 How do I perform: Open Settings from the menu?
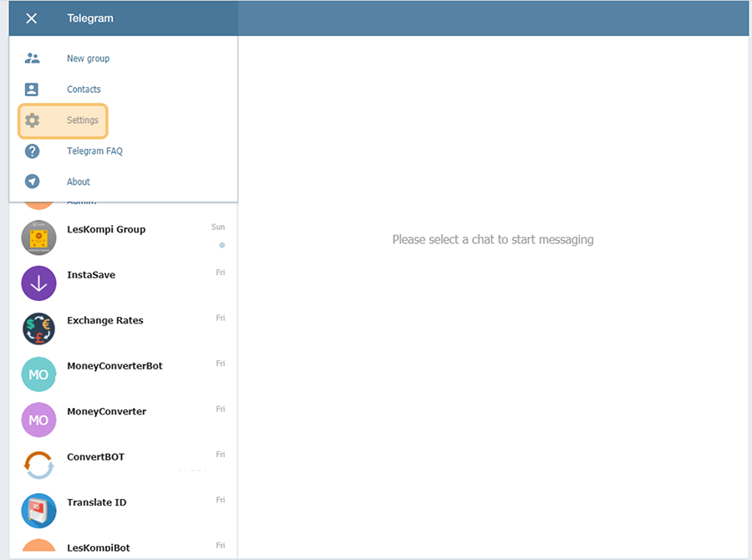point(83,120)
